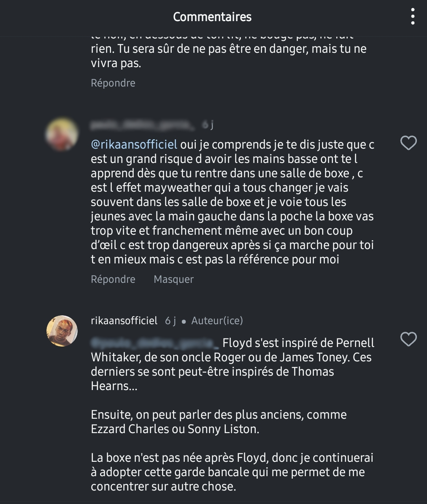The height and width of the screenshot is (504, 427).
Task: Open rikaansofficiel's profile picture
Action: point(62,331)
